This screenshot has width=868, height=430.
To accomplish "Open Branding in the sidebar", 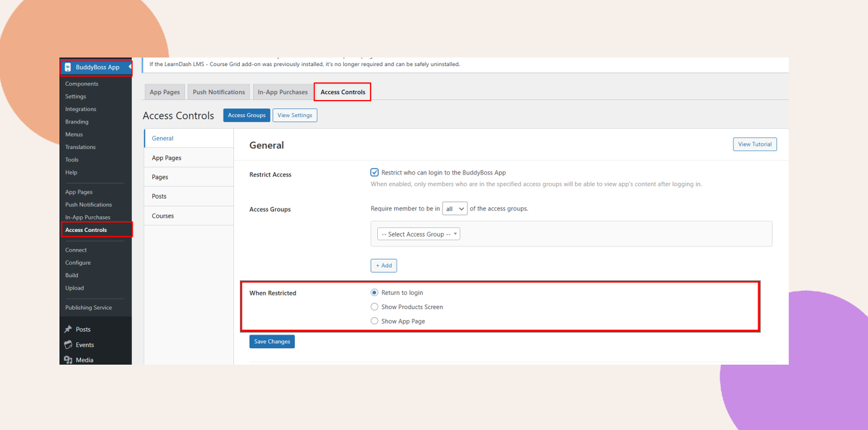I will (x=76, y=122).
